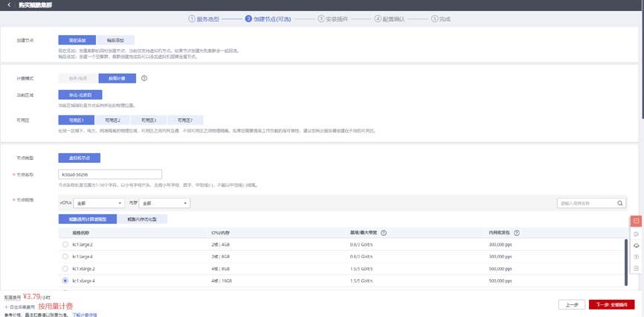Screen dimensions: 644x317
Task: Click 300,000 pps in kc1.large.4 row
Action: pyautogui.click(x=500, y=257)
